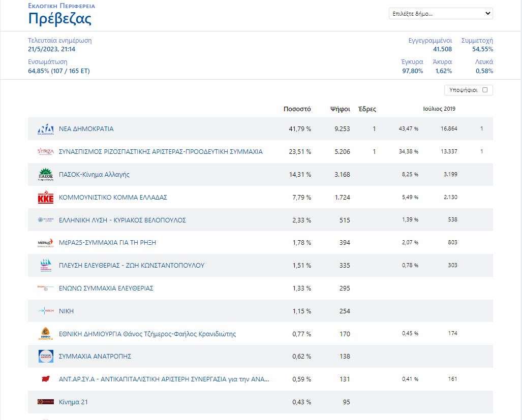Open the ΝΕΑ ΔΗΜΟΚΡΑΤΙΑ party link

click(86, 128)
